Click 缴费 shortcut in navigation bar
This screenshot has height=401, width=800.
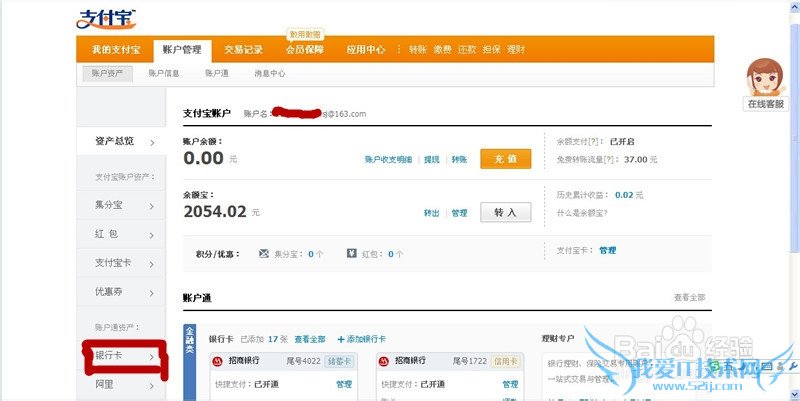442,49
